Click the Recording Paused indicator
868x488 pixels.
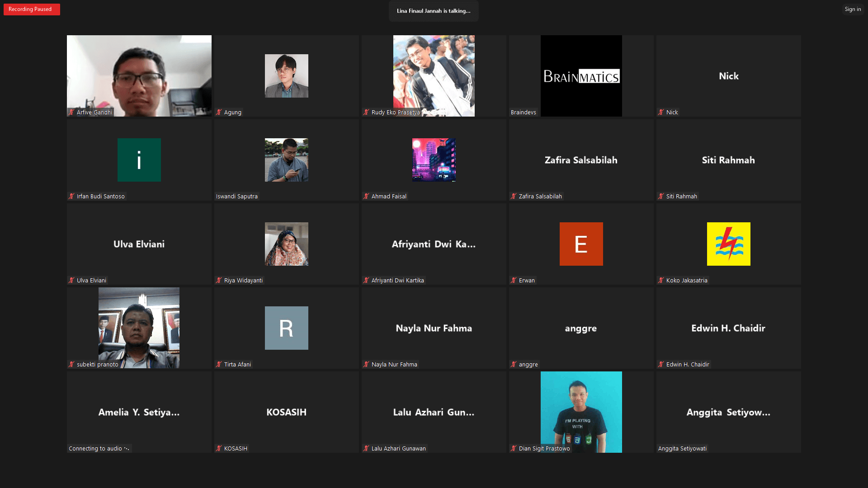click(x=32, y=9)
